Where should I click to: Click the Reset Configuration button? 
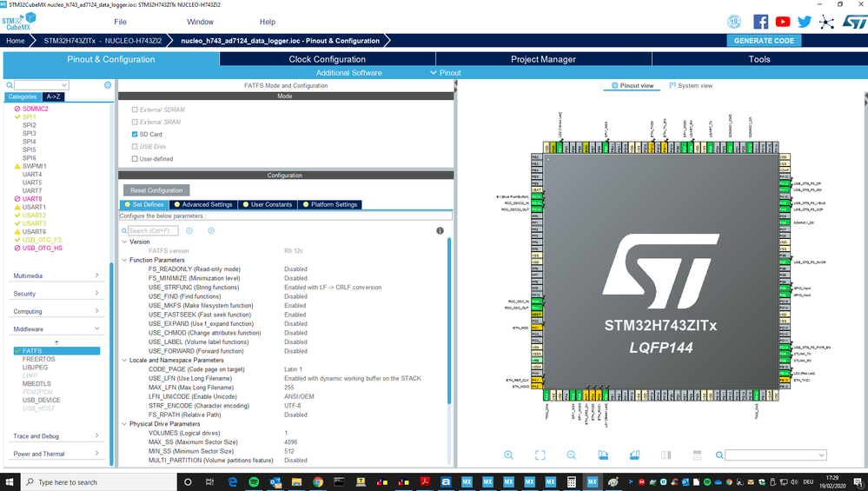[x=156, y=190]
